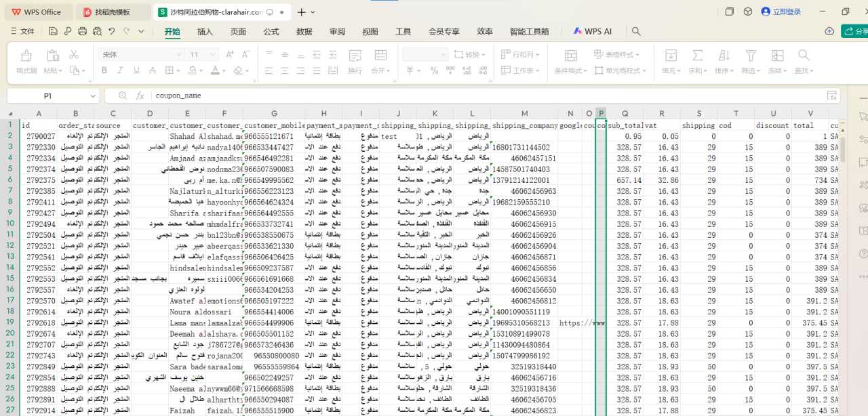Open the Table Style (表格样式) dropdown
868x416 pixels.
617,54
